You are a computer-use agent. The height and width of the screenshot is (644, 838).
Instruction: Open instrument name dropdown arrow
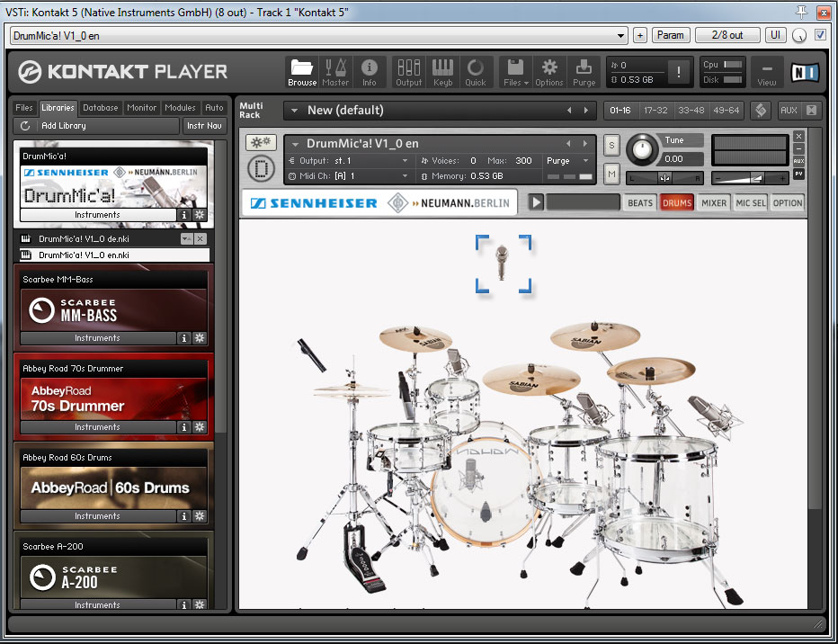point(295,144)
